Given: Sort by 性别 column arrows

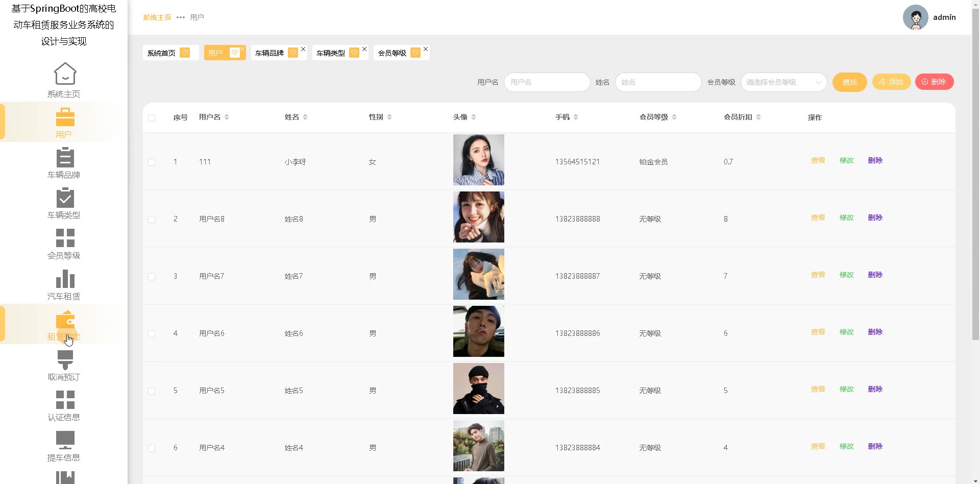Looking at the screenshot, I should coord(389,117).
